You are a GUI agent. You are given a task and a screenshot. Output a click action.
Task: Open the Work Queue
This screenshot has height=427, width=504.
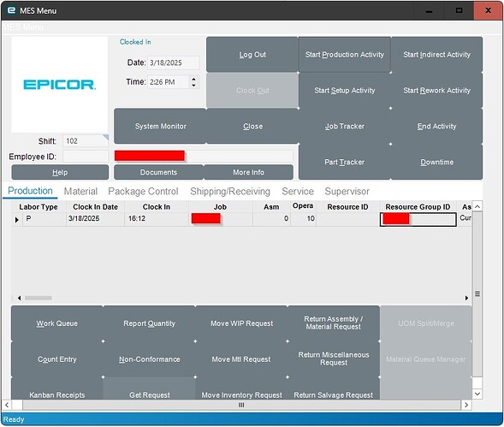pyautogui.click(x=56, y=323)
